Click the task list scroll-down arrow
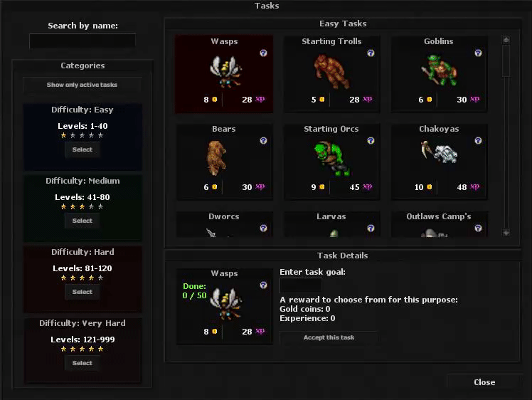Viewport: 532px width, 400px height. tap(506, 233)
